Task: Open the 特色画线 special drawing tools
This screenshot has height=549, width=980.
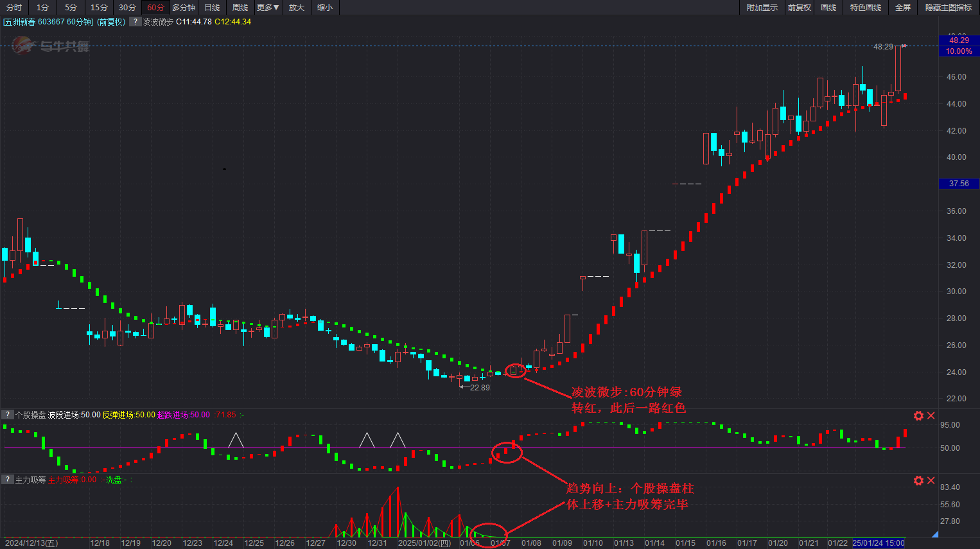Action: pos(866,8)
